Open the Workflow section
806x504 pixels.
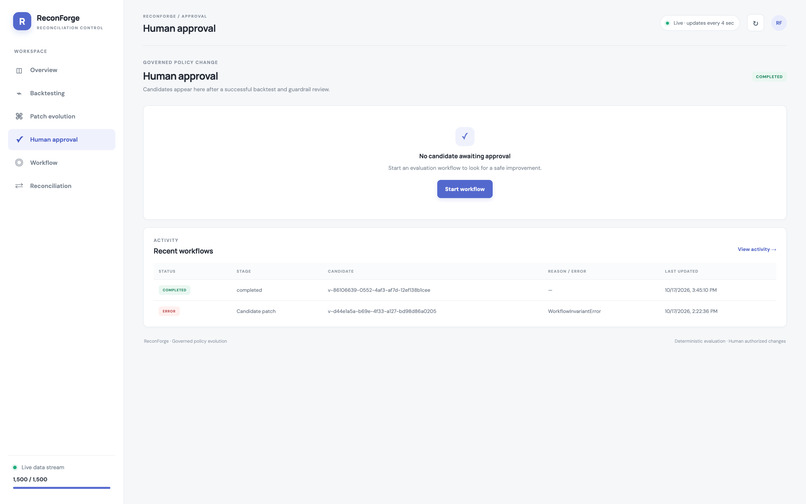[x=62, y=163]
